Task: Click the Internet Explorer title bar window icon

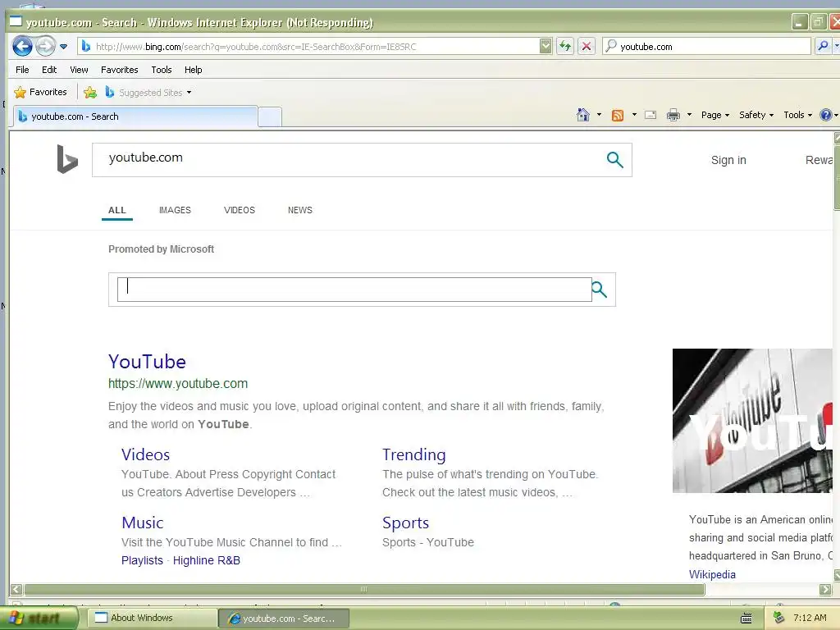Action: (x=16, y=21)
